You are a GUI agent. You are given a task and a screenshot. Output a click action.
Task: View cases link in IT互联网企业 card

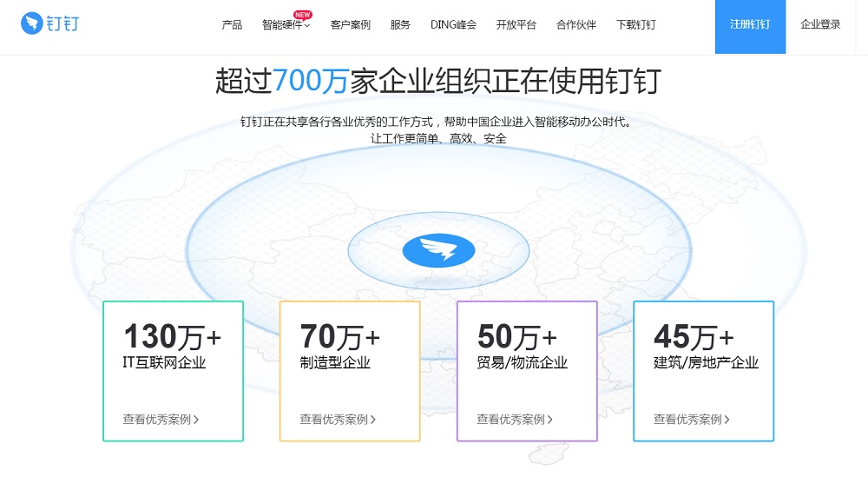[161, 420]
